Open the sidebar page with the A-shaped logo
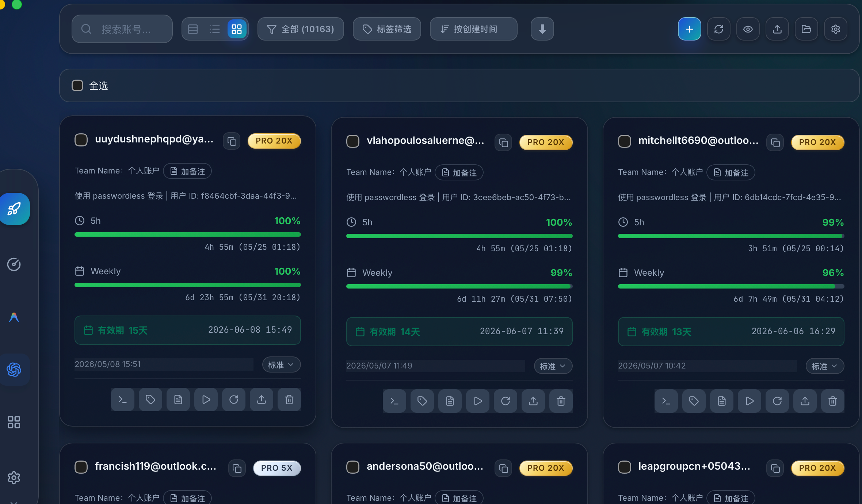Image resolution: width=862 pixels, height=504 pixels. click(x=14, y=317)
